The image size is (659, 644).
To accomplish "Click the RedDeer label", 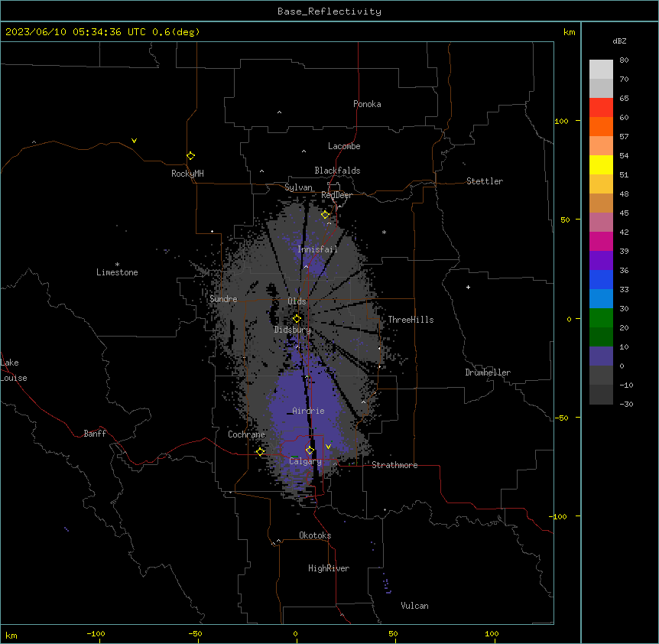I will coord(336,195).
